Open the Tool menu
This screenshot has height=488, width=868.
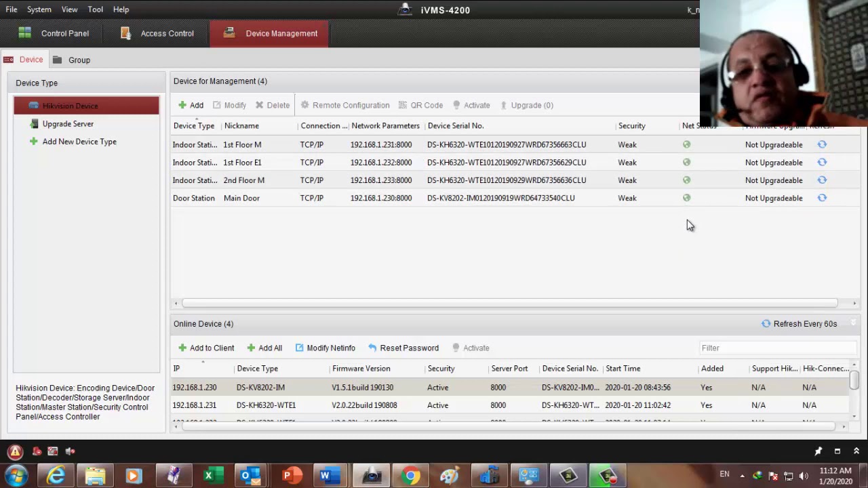95,9
